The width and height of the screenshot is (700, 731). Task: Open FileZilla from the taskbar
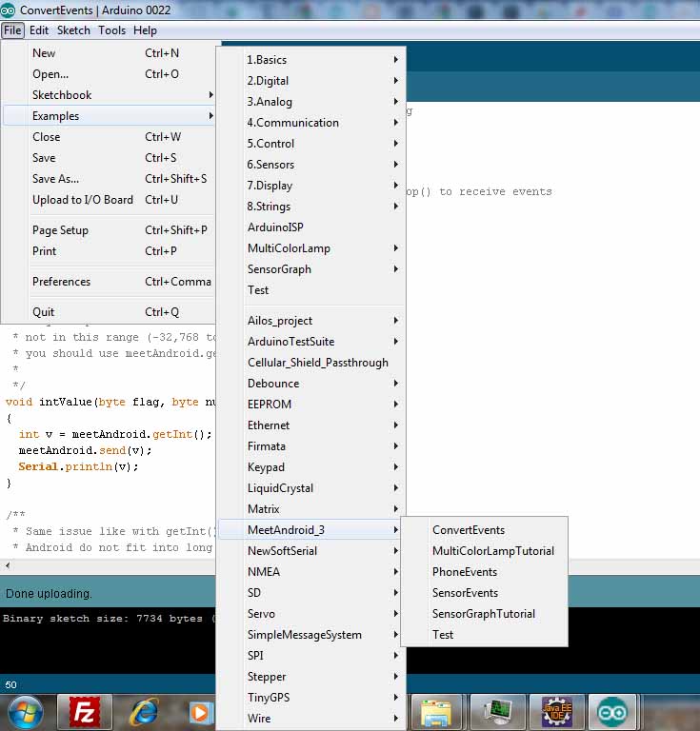[85, 712]
